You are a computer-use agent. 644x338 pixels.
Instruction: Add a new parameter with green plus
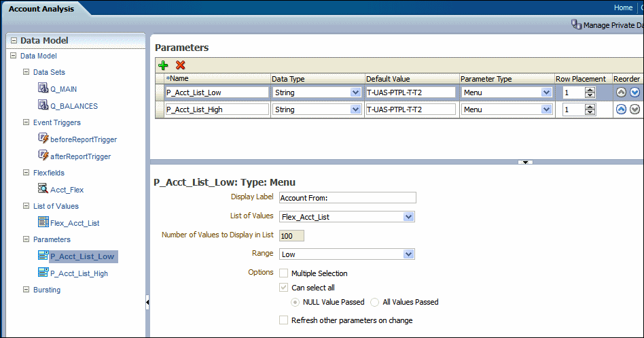click(163, 65)
